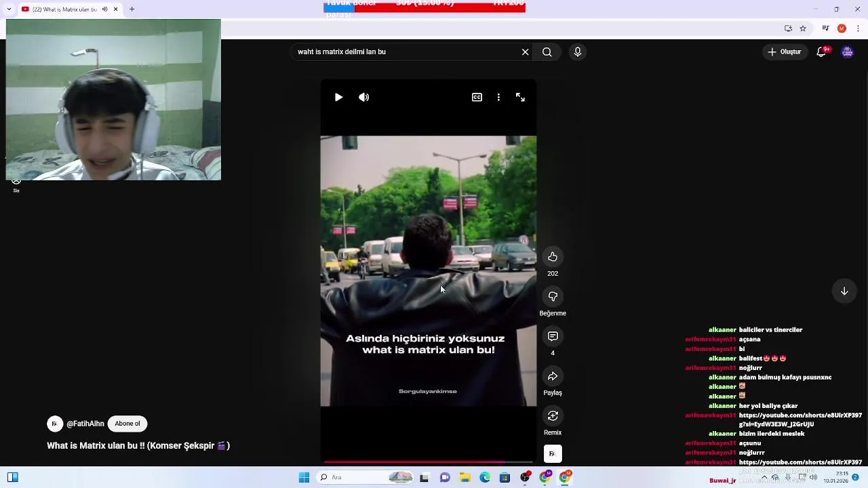Like the Short with 202 likes
868x488 pixels.
(553, 257)
